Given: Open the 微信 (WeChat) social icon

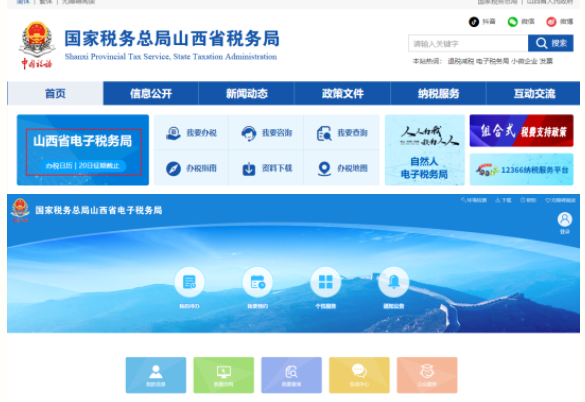Looking at the screenshot, I should pyautogui.click(x=513, y=22).
